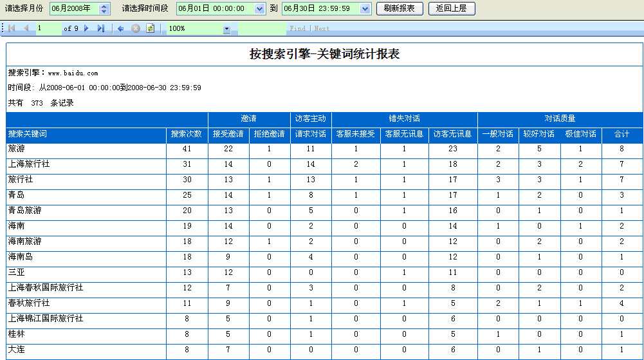Open end time dropdown 06月30日 23:59:59
644x360 pixels.
[x=365, y=8]
